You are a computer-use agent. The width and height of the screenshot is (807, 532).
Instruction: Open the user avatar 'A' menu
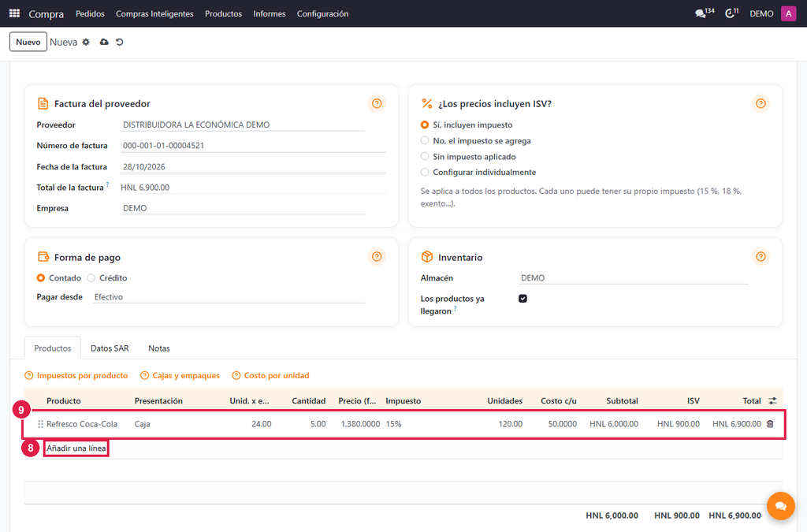[788, 13]
